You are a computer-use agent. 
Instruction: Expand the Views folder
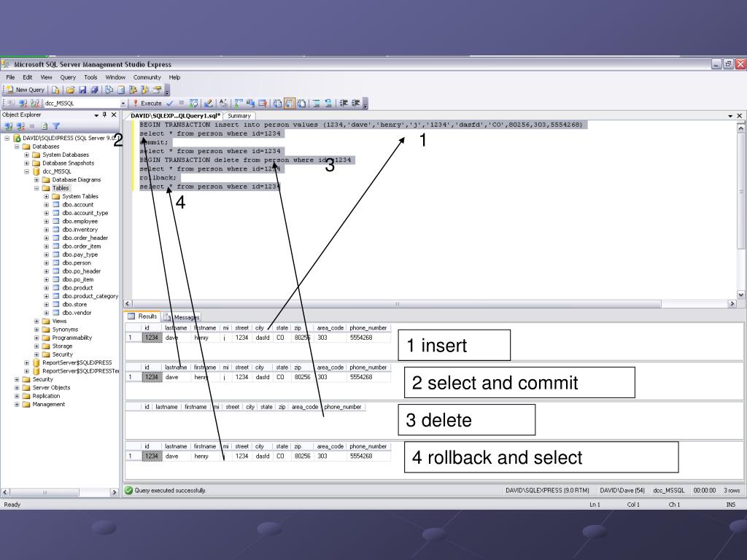click(x=36, y=321)
